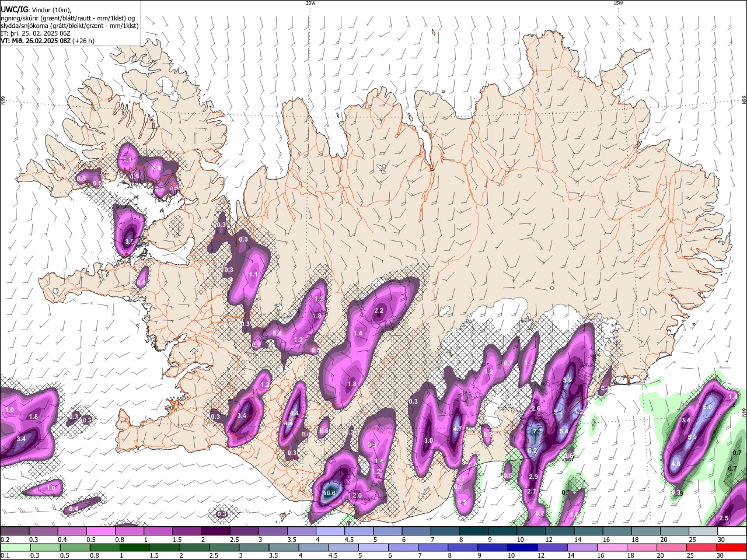
Task: Click the darkest purple swatch between 2 and 2.5, top legend
Action: coord(215,531)
